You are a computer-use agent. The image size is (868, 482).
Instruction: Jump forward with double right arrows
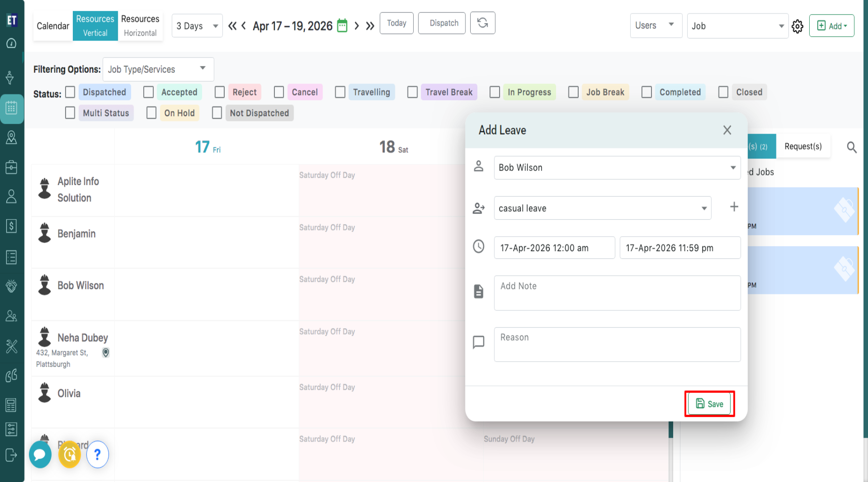pos(370,26)
